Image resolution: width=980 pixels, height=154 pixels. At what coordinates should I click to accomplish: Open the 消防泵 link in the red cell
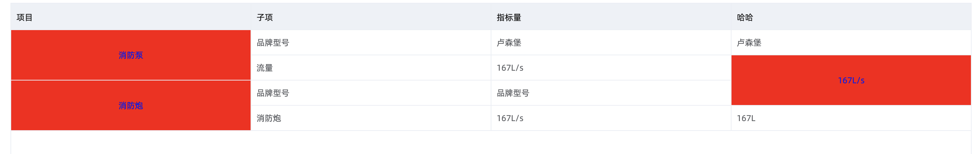click(x=131, y=55)
